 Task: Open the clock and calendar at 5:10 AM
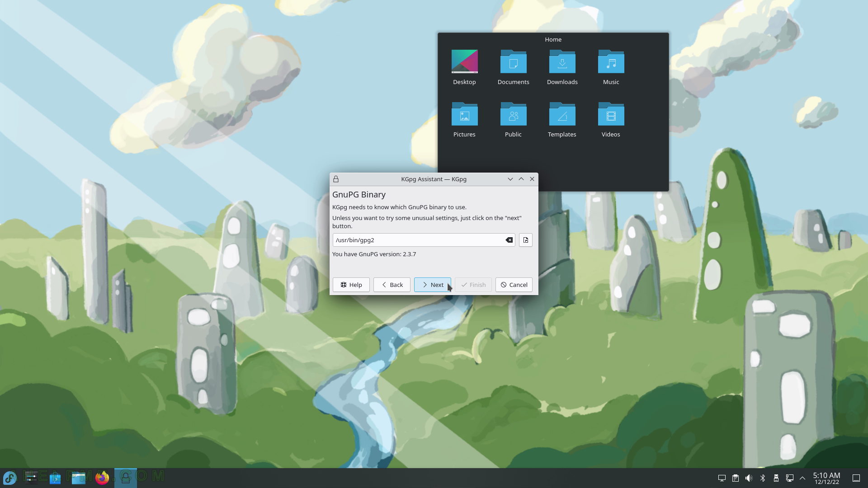(x=826, y=478)
